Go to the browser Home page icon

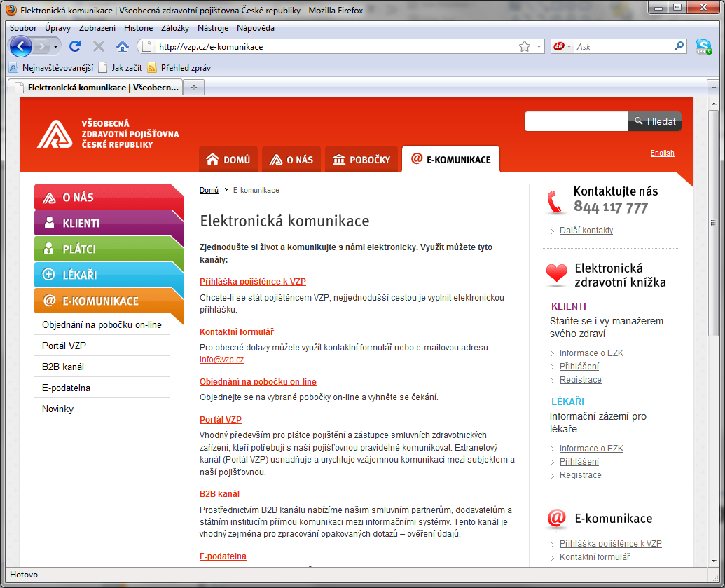[122, 46]
